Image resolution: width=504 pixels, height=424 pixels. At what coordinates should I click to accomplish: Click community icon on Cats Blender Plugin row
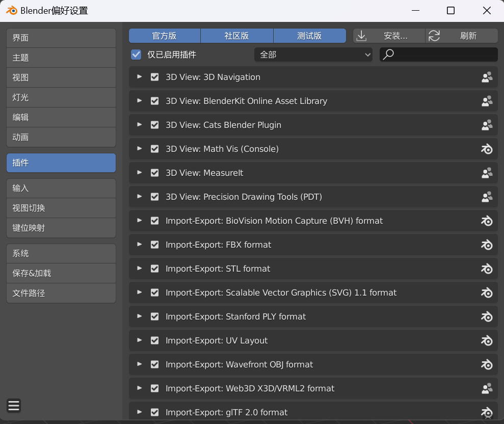[x=487, y=125]
